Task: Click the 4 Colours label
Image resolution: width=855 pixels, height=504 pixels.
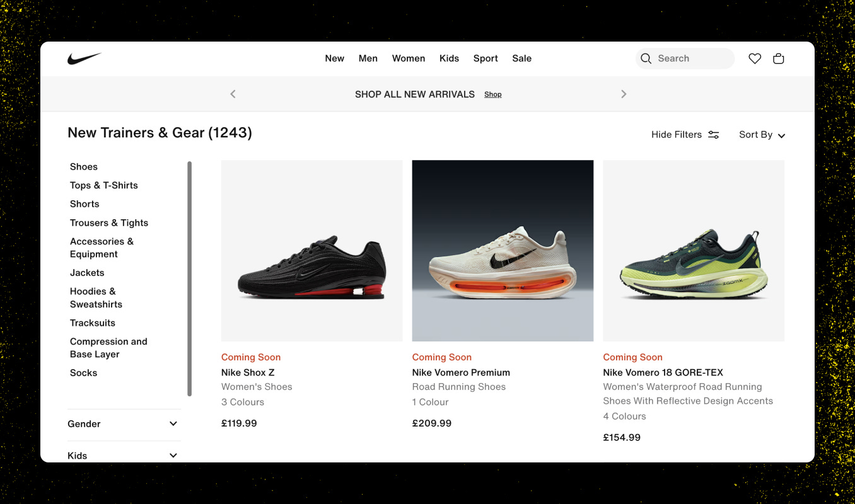Action: (625, 416)
